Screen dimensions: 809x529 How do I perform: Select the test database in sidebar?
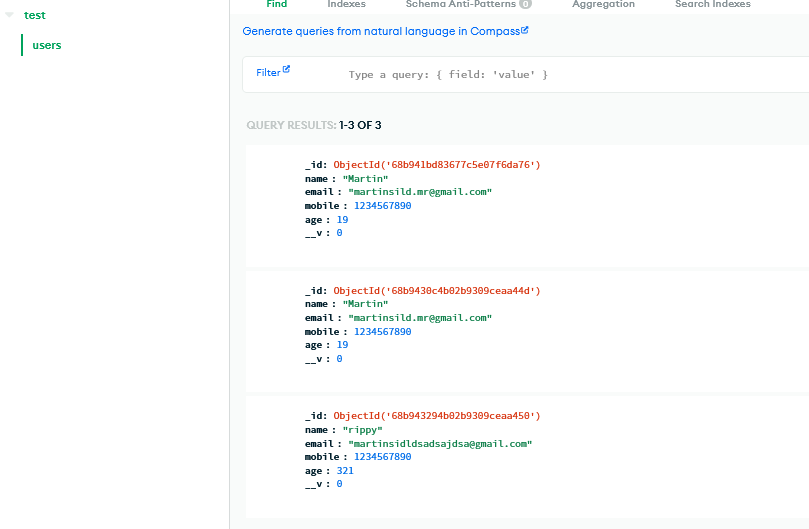pyautogui.click(x=35, y=15)
